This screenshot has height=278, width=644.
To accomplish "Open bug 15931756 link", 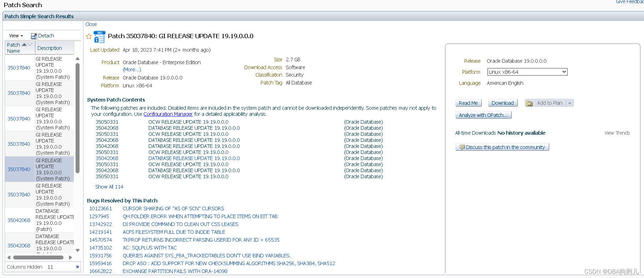I will tap(101, 256).
